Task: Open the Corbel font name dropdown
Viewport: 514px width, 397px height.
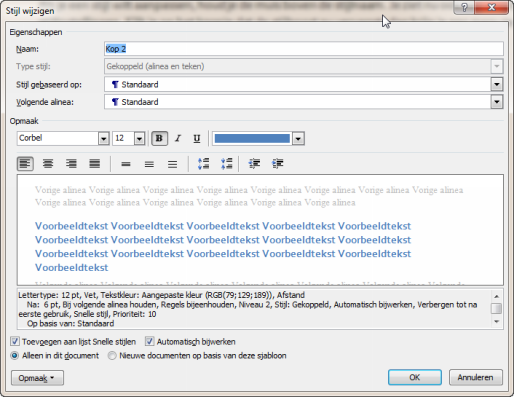Action: click(x=104, y=138)
